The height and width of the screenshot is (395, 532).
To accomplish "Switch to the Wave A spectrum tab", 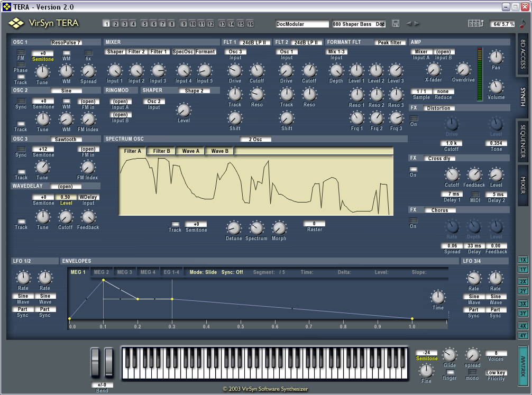I will click(x=191, y=151).
